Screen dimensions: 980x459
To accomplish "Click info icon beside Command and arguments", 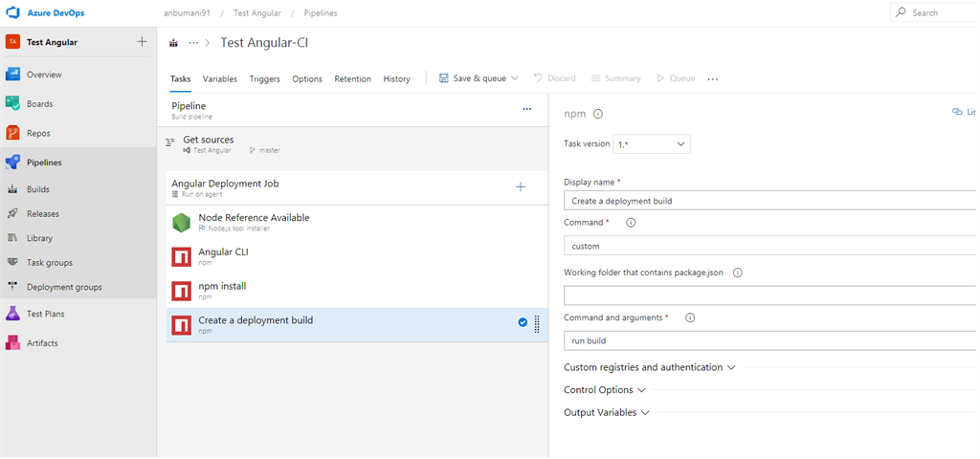I will point(690,317).
